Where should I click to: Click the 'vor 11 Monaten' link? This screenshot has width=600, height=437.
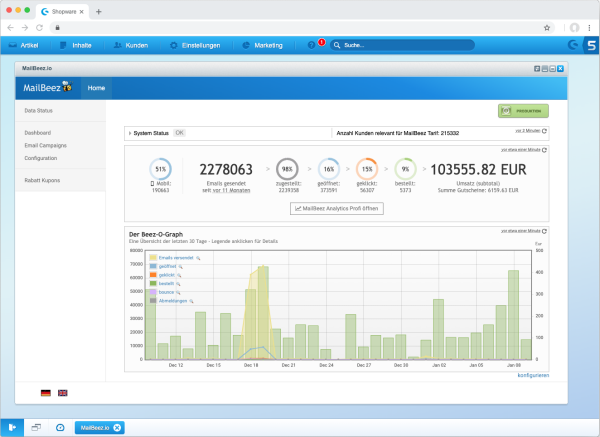(232, 190)
